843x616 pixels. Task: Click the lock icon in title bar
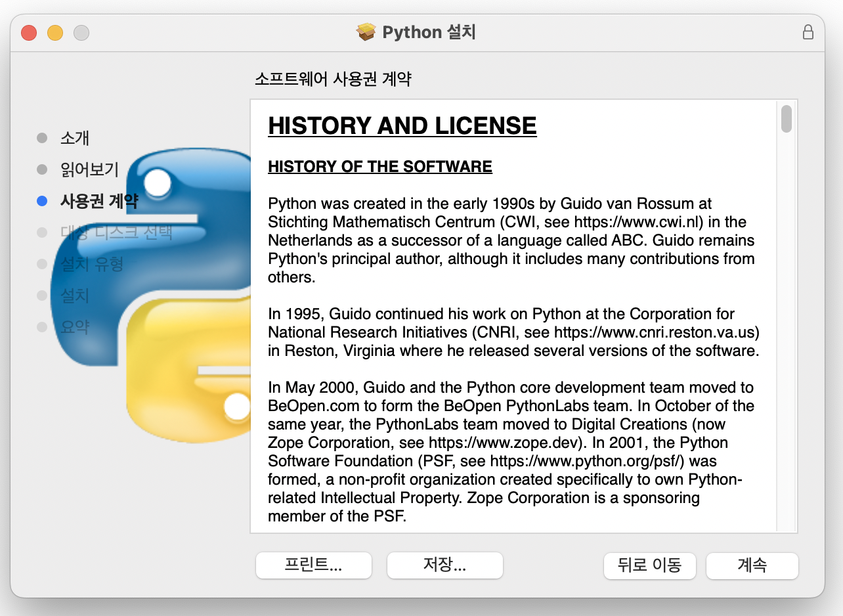click(808, 32)
